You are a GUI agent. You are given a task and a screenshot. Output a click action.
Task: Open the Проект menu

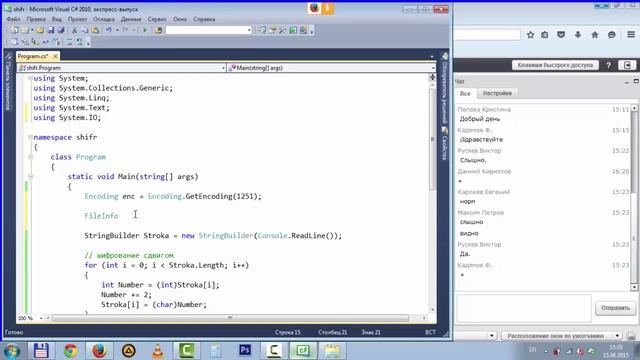tap(77, 19)
